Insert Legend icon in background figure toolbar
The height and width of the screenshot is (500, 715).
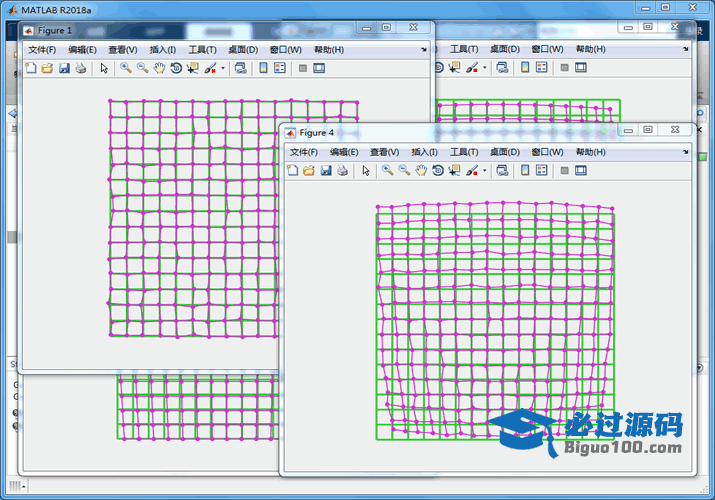click(x=541, y=67)
